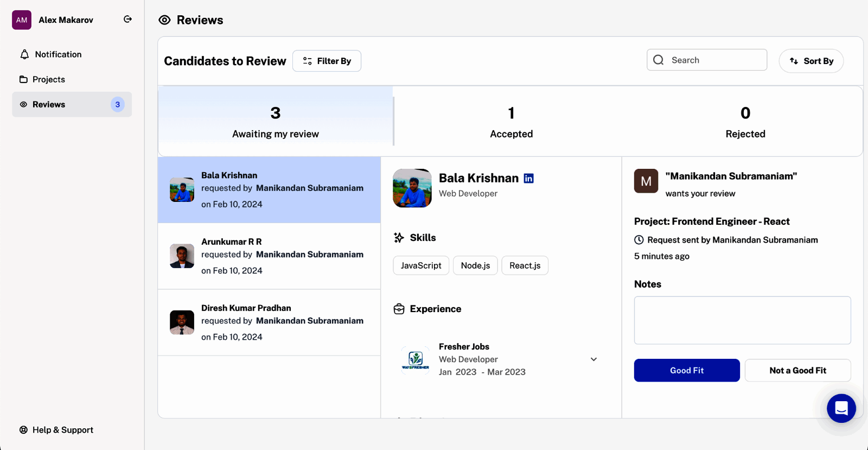Expand the Fresher Jobs experience entry
Image resolution: width=868 pixels, height=450 pixels.
coord(593,359)
